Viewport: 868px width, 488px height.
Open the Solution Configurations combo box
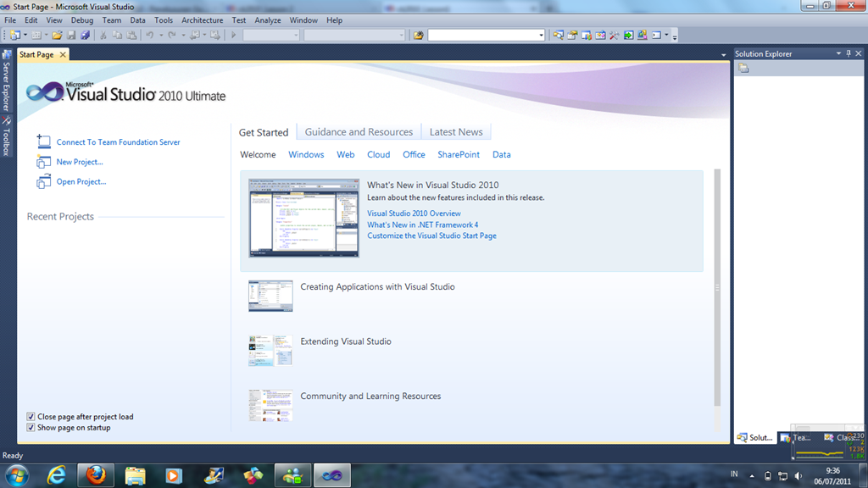[271, 36]
